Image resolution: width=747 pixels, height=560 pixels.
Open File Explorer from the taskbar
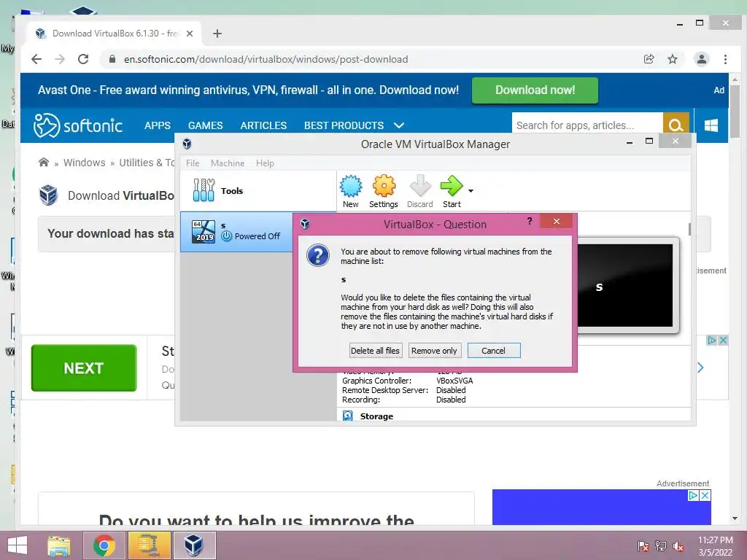[x=58, y=545]
